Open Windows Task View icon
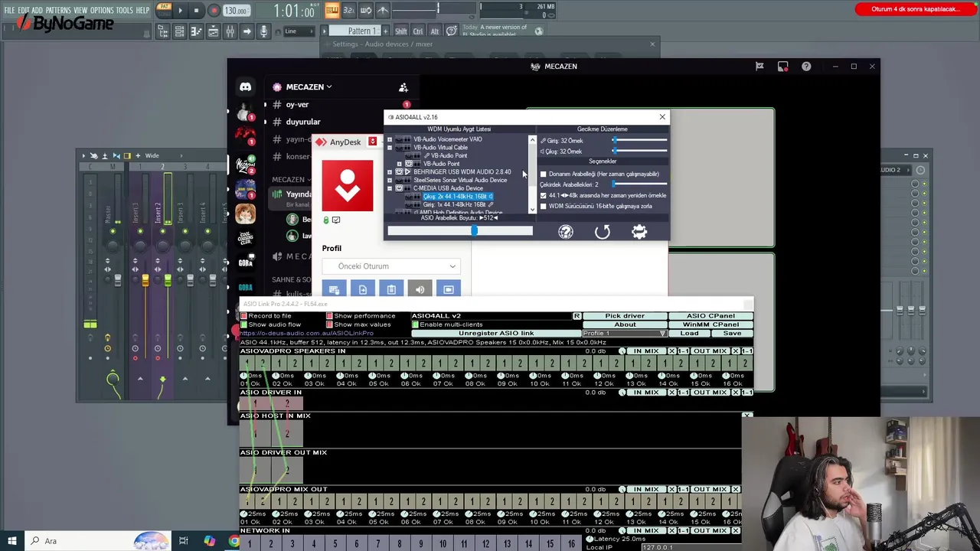This screenshot has height=551, width=980. (184, 541)
